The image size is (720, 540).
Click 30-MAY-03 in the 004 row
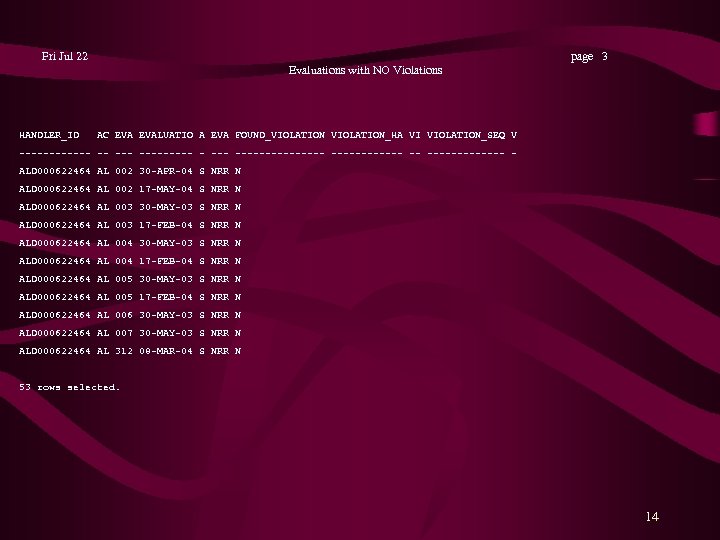(166, 243)
